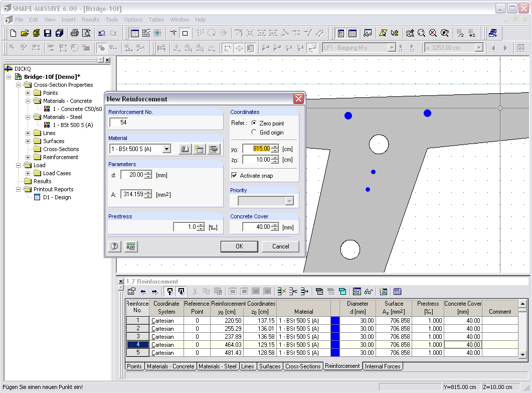Click the yellow parallelogram selection icon
Screen dimensions: 532x393
[x=383, y=33]
